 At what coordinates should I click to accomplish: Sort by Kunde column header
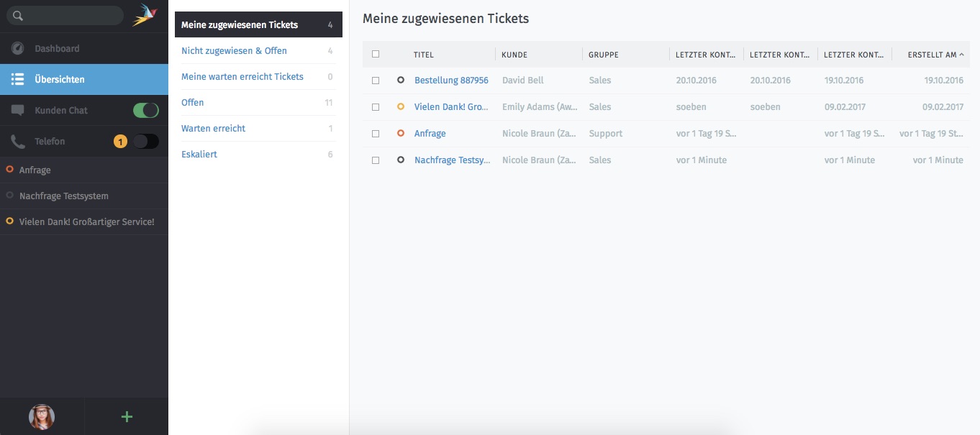pyautogui.click(x=514, y=55)
